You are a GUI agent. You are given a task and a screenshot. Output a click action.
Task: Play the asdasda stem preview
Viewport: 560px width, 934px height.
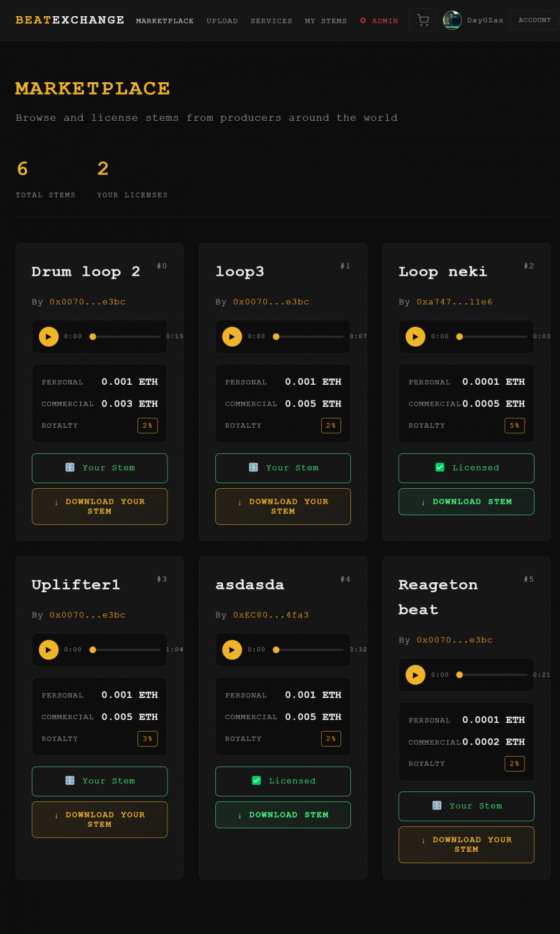232,650
